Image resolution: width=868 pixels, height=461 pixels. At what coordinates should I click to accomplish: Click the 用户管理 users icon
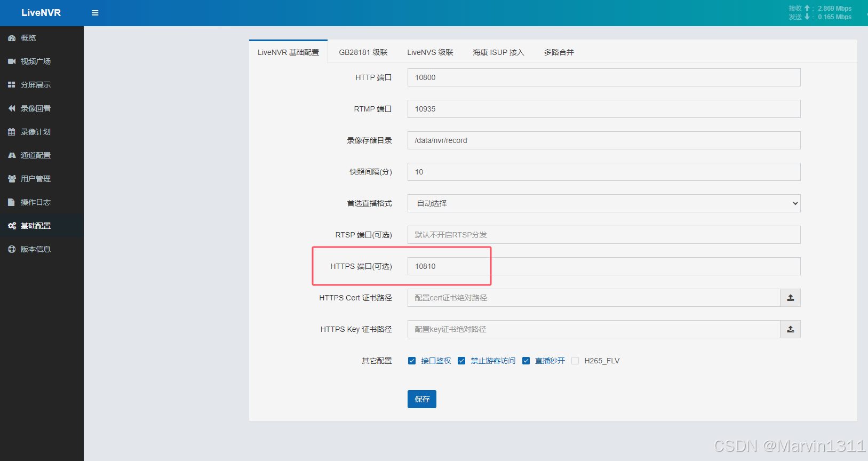(12, 179)
